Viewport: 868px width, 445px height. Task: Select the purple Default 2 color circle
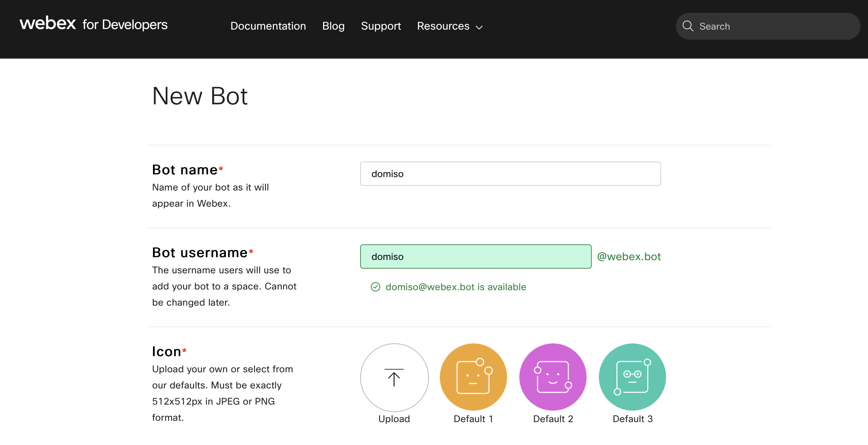click(553, 377)
